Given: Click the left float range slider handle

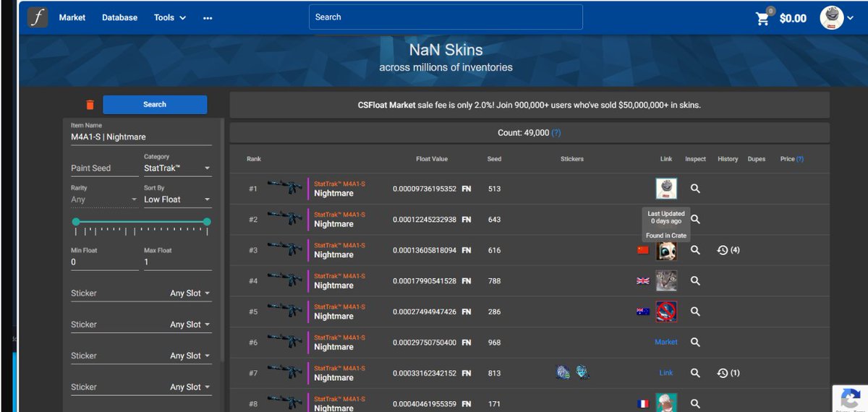Looking at the screenshot, I should (76, 222).
